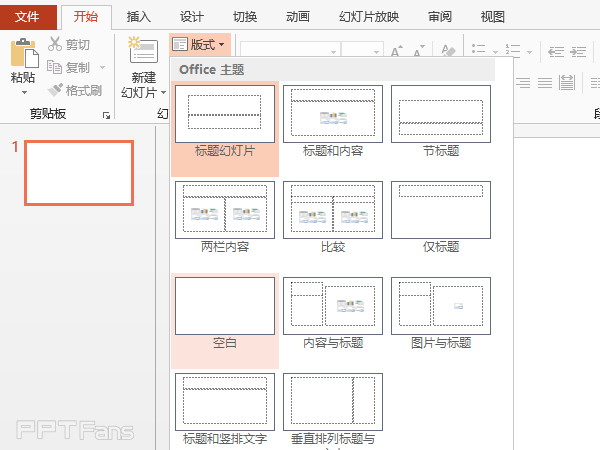This screenshot has height=450, width=600.
Task: Click the New Slide (新建幻灯片) icon
Action: click(x=143, y=53)
